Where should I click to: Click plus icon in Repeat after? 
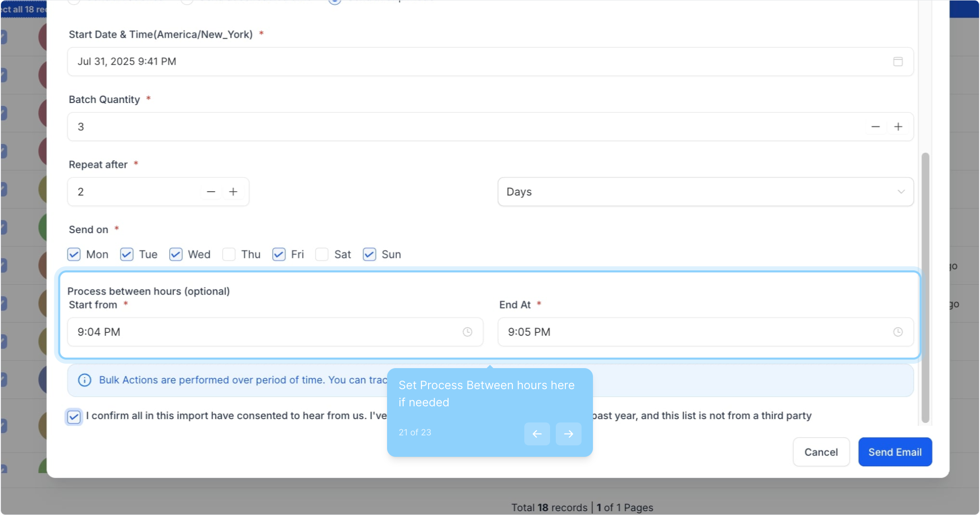[x=233, y=192]
